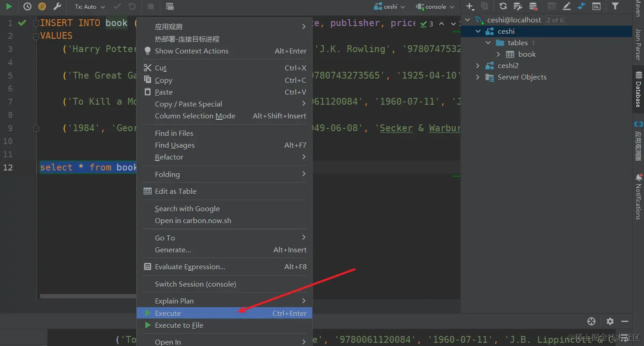This screenshot has height=346, width=644.
Task: Click the Duplicate icon in Database panel
Action: (484, 6)
